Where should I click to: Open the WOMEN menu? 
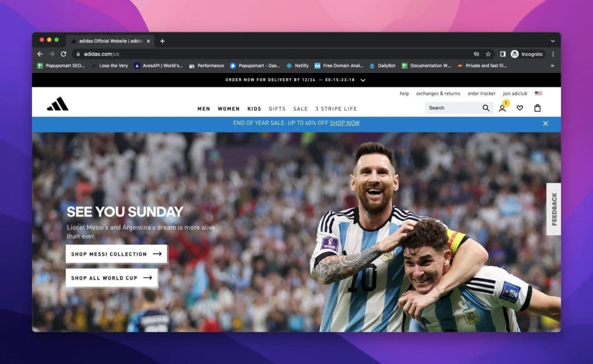[x=228, y=109]
